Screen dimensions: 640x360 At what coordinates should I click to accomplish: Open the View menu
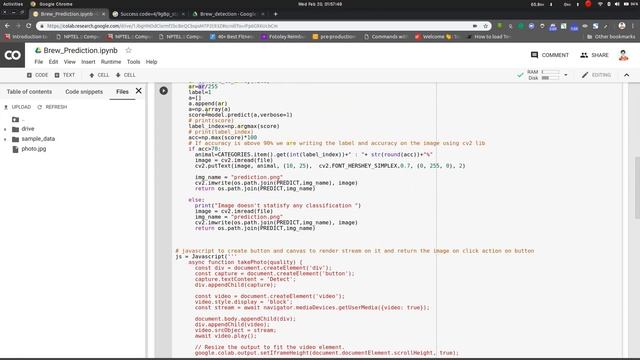(70, 62)
